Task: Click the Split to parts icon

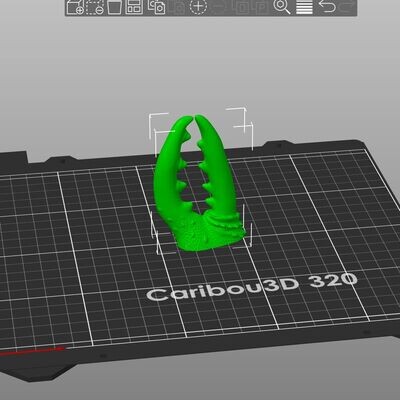Action: 261,7
